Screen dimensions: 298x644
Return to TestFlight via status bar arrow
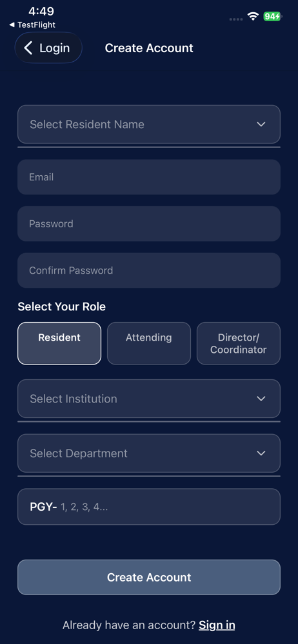tap(12, 25)
